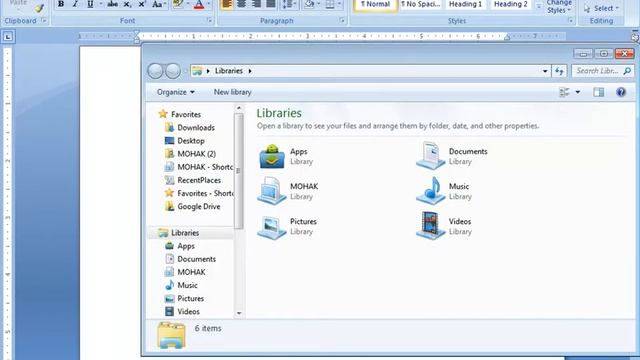Expand the Word styles gallery arrow
Image resolution: width=640 pixels, height=360 pixels.
click(538, 6)
